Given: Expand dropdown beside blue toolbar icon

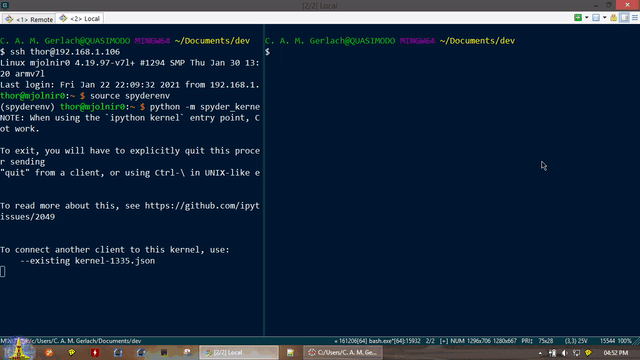Looking at the screenshot, I should point(604,18).
